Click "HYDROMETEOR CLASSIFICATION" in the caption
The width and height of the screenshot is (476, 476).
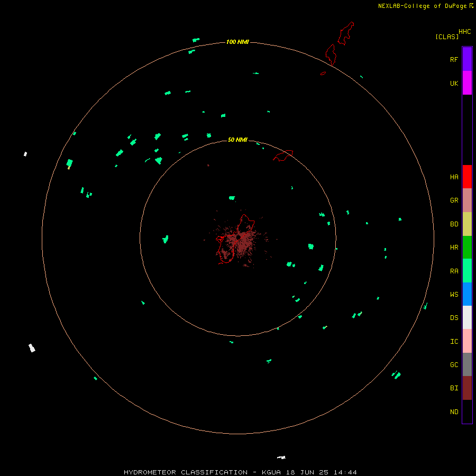tap(186, 472)
